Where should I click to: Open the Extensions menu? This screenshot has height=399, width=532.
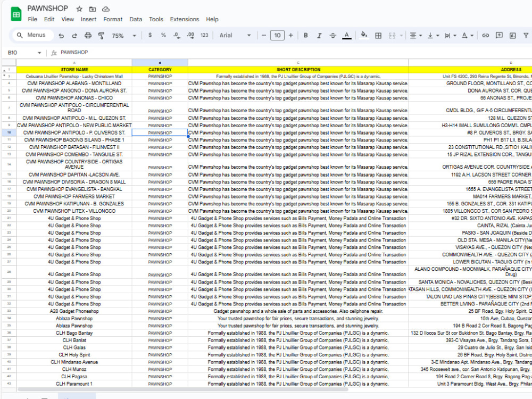pyautogui.click(x=185, y=19)
